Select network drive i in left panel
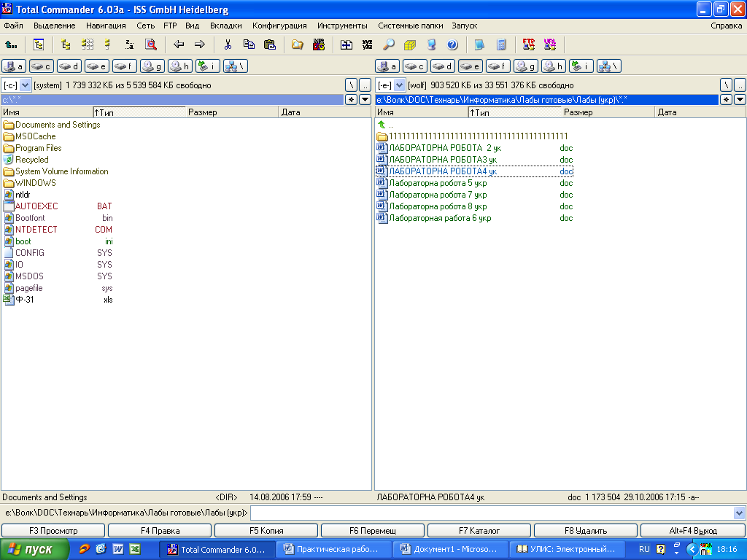Image resolution: width=747 pixels, height=560 pixels. (x=208, y=66)
